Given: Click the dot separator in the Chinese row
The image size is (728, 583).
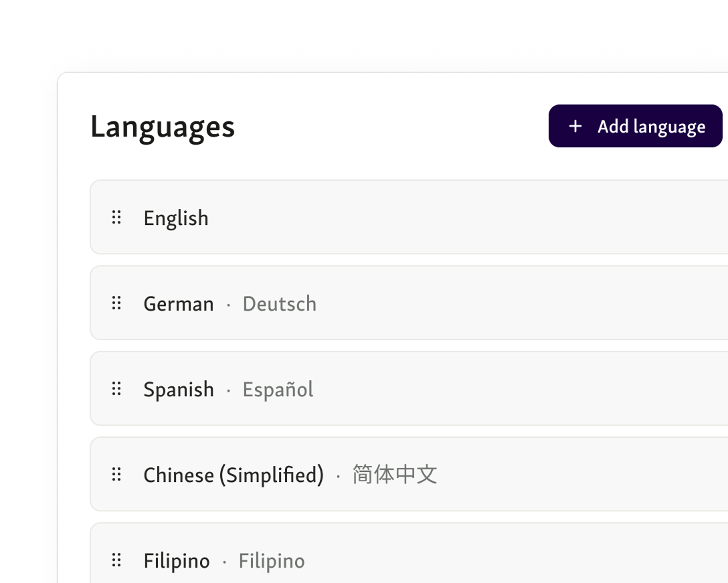Looking at the screenshot, I should (338, 476).
